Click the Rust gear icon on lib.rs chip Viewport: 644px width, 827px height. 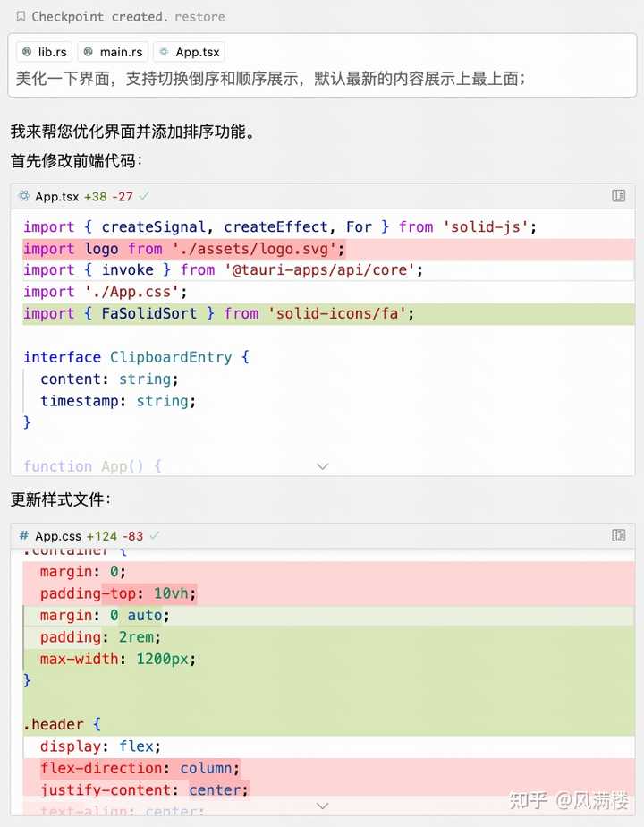[x=27, y=51]
